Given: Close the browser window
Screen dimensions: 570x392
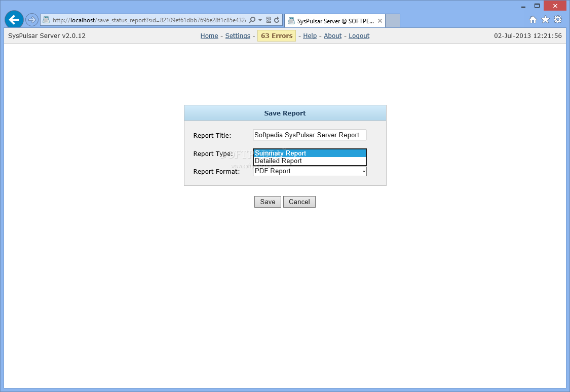Looking at the screenshot, I should point(555,6).
